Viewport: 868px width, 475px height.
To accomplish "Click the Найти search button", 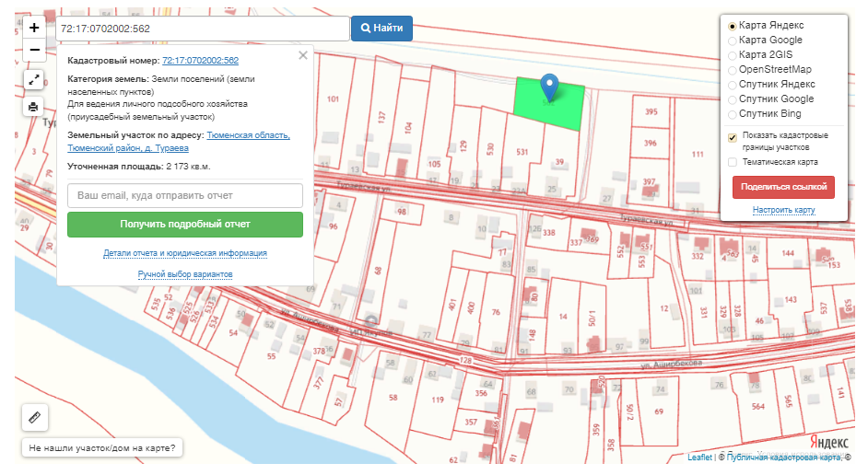I will click(381, 29).
